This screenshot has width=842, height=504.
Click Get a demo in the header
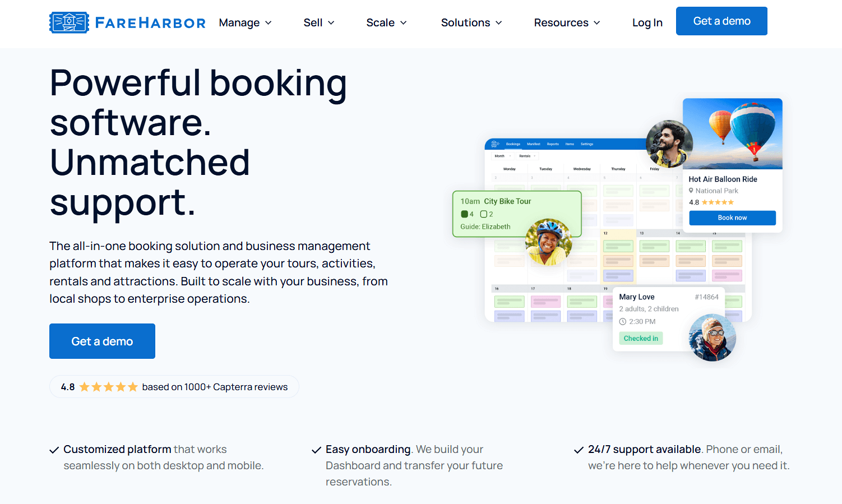click(x=721, y=21)
